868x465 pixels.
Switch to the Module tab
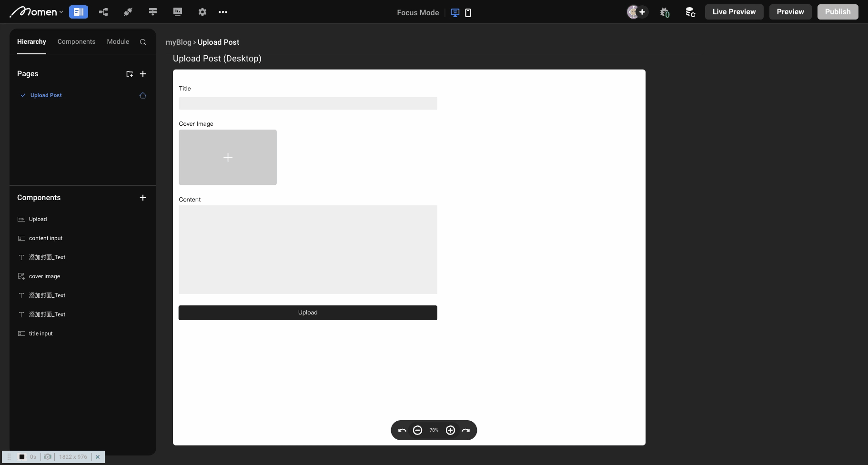pyautogui.click(x=118, y=42)
